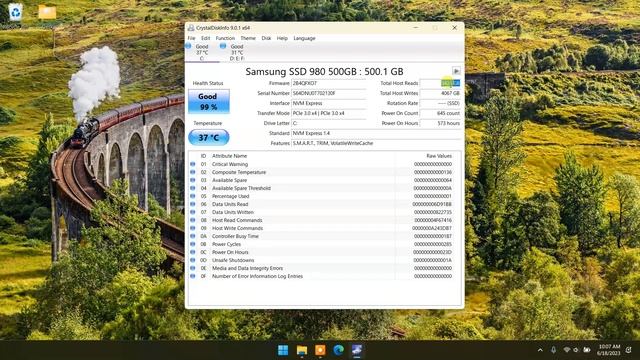640x360 pixels.
Task: Click the Features S.M.A.R.T., TRIM field
Action: pos(376,143)
